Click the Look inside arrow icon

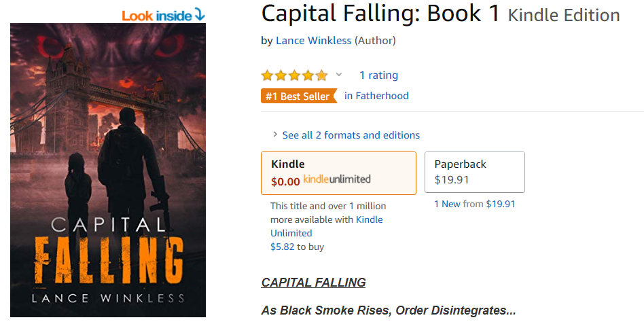(200, 15)
